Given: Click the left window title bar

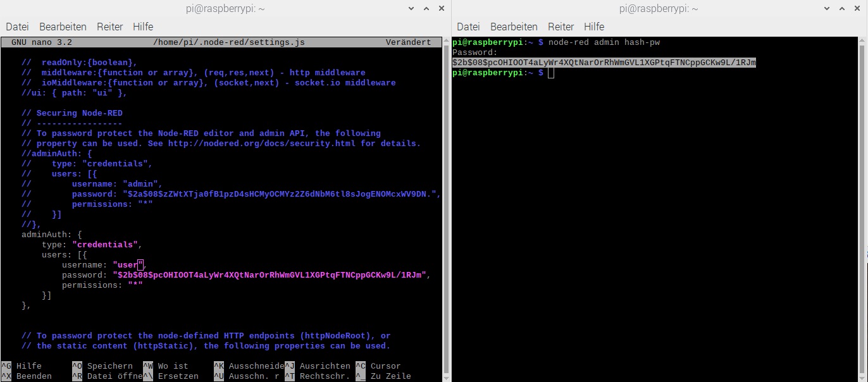Looking at the screenshot, I should pos(221,9).
